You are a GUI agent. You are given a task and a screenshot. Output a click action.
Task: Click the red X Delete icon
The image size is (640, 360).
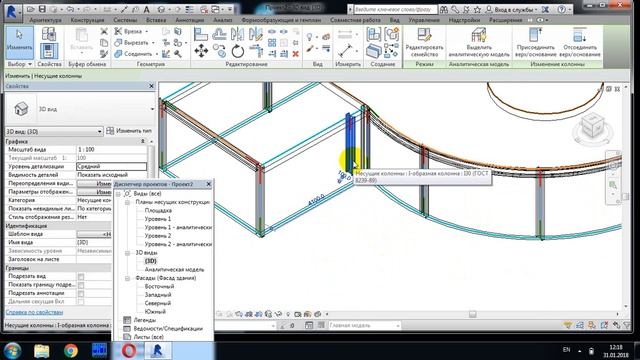tap(296, 53)
